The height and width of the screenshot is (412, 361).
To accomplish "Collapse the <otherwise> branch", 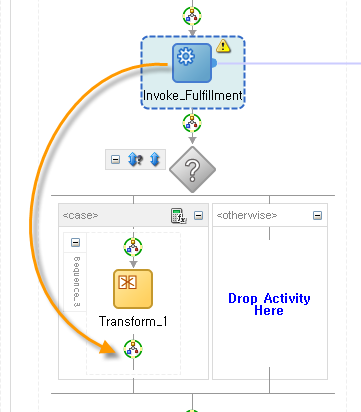I will [x=317, y=215].
